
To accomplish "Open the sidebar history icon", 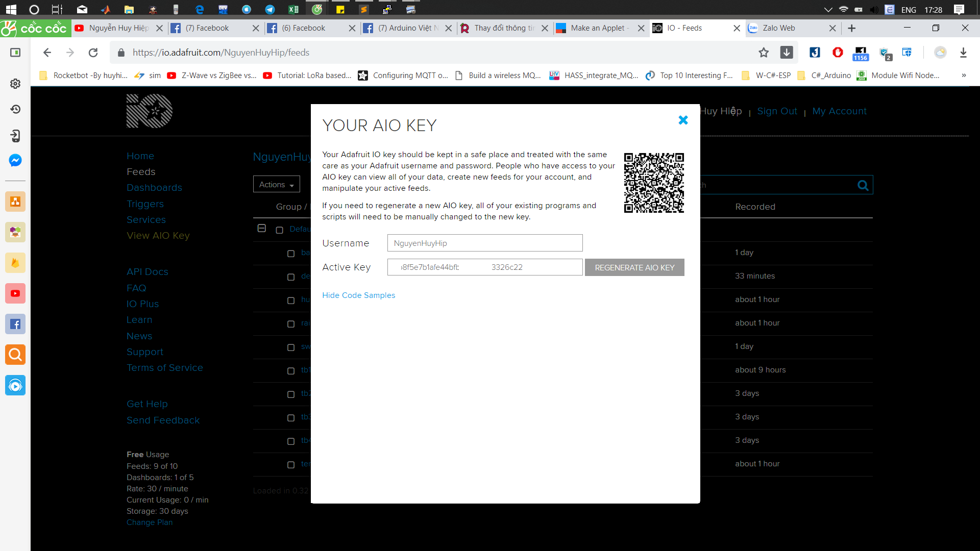I will (x=15, y=109).
